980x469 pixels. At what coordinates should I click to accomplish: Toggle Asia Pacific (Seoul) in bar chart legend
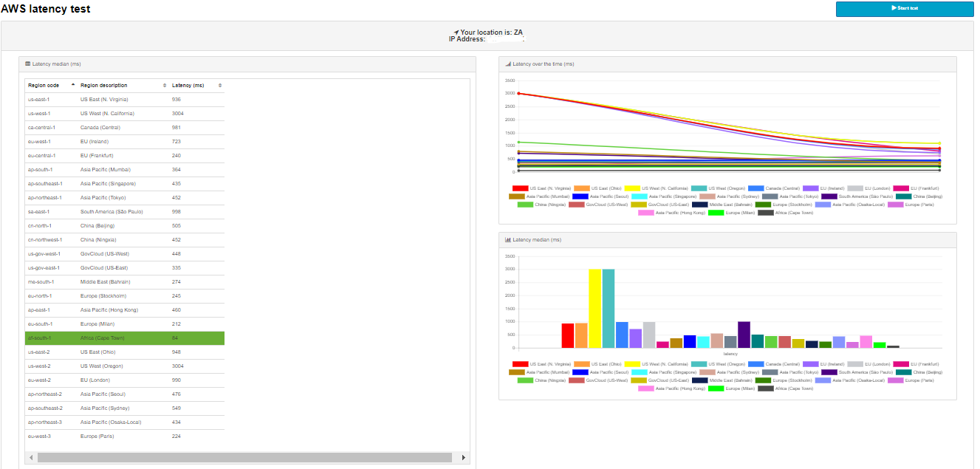(x=600, y=372)
